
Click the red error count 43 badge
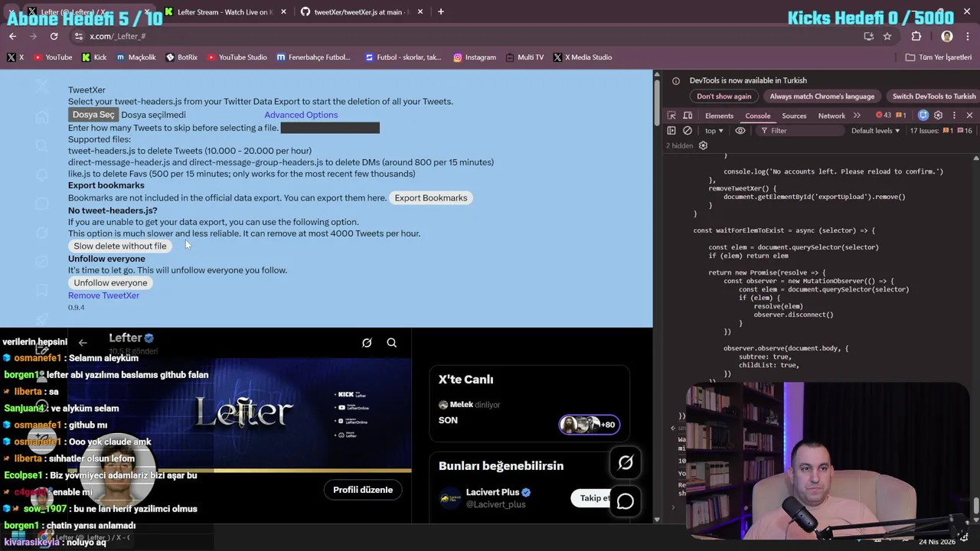click(x=884, y=116)
